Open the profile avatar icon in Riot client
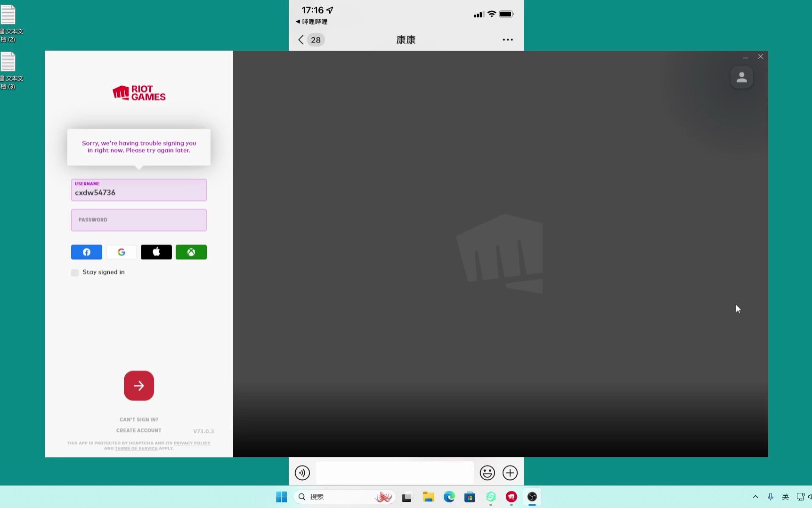The height and width of the screenshot is (508, 812). click(742, 77)
